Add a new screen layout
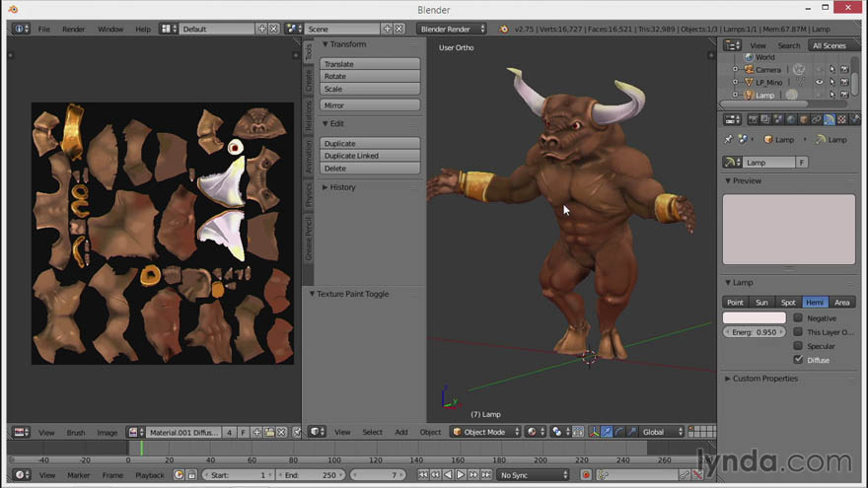 click(x=261, y=29)
